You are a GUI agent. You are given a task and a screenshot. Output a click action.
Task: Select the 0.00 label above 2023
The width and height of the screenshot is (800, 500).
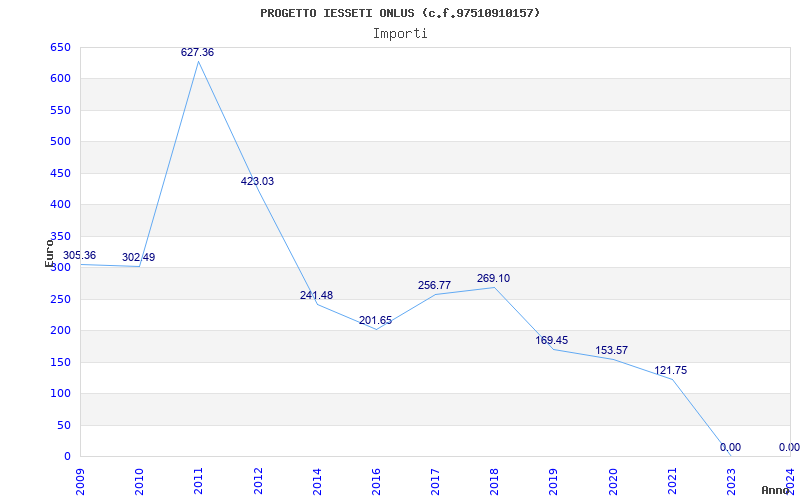[730, 447]
